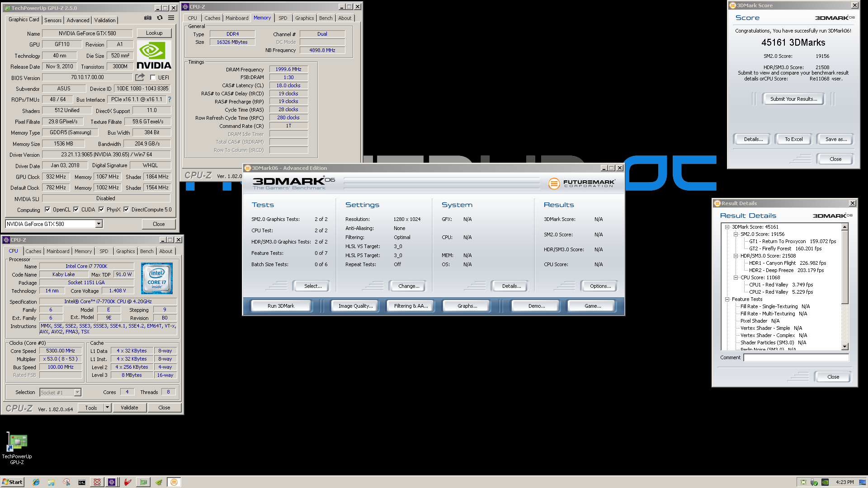Click the To Excel button
Image resolution: width=868 pixels, height=488 pixels.
(793, 139)
